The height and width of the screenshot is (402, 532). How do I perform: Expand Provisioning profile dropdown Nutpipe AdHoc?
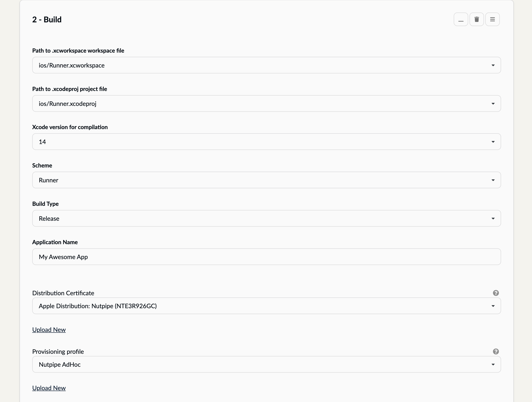pyautogui.click(x=266, y=365)
